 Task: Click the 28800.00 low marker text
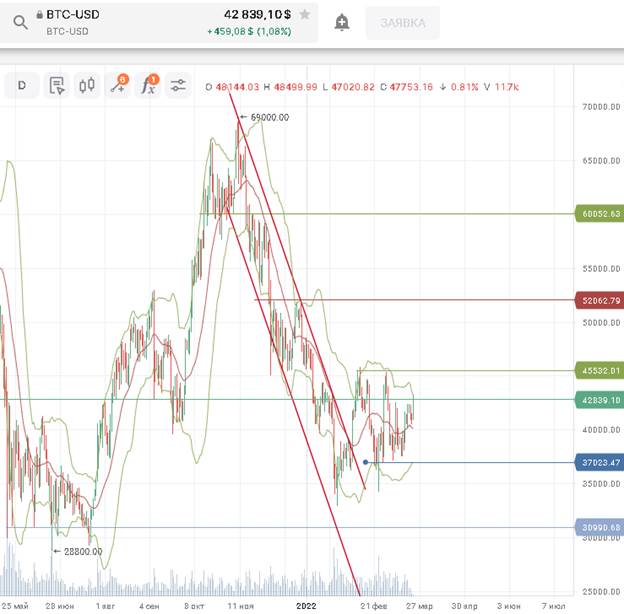click(x=83, y=552)
